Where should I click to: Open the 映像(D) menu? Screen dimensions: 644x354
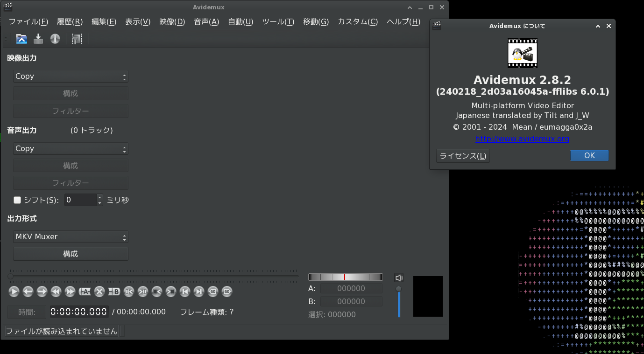tap(172, 22)
